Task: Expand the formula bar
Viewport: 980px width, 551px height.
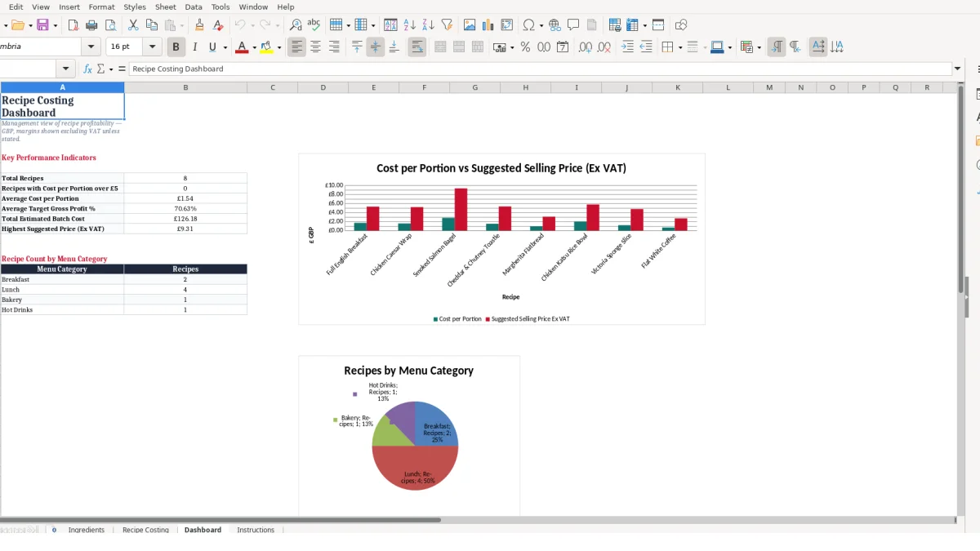Action: click(x=958, y=69)
